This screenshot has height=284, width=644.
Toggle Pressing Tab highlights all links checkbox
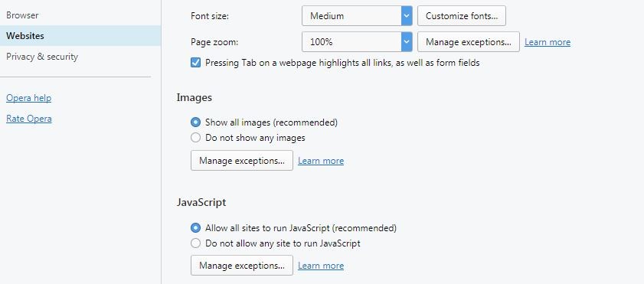tap(196, 63)
